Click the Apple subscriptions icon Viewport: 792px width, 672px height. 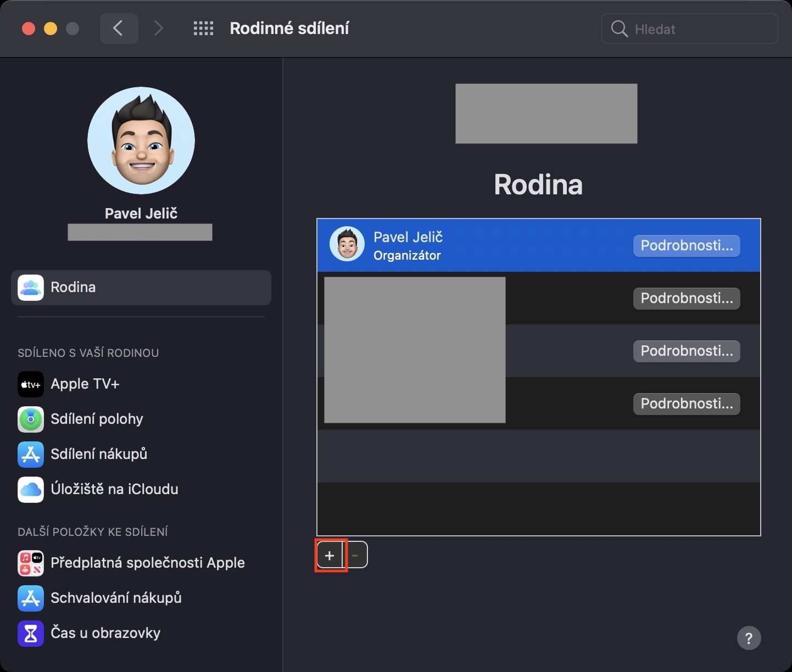click(x=31, y=563)
